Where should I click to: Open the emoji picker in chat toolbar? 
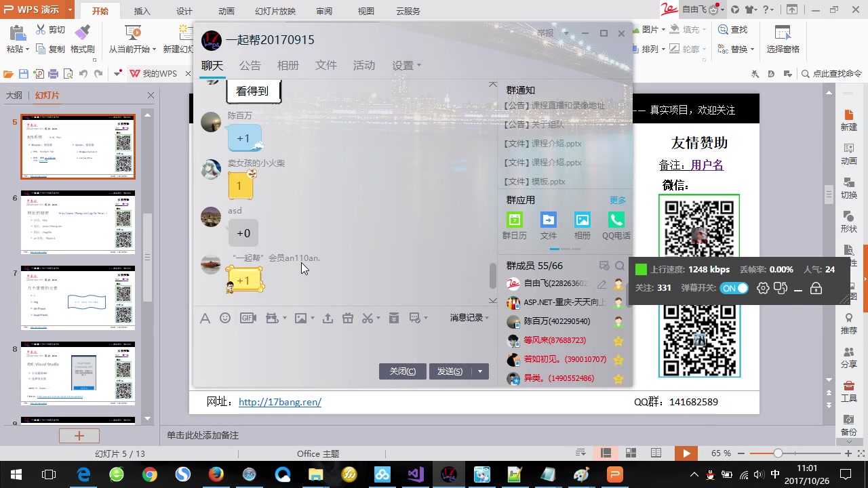pos(225,318)
